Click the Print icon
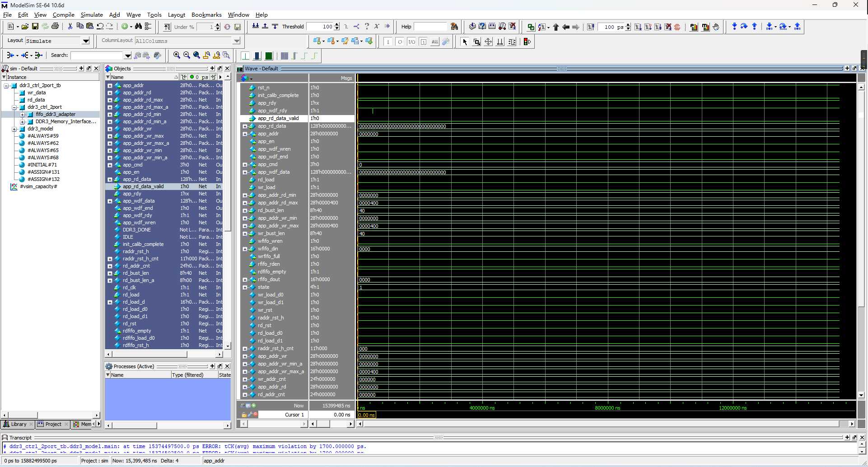 click(x=55, y=27)
